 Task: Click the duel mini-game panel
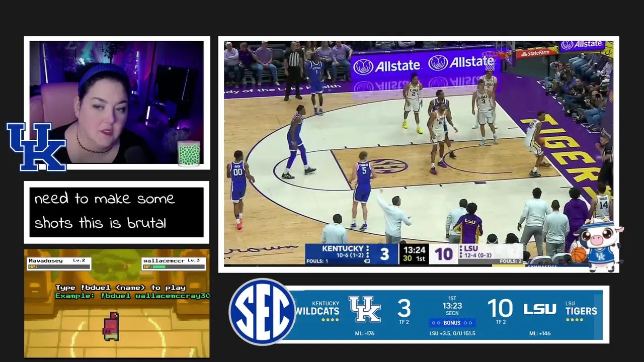(x=117, y=303)
